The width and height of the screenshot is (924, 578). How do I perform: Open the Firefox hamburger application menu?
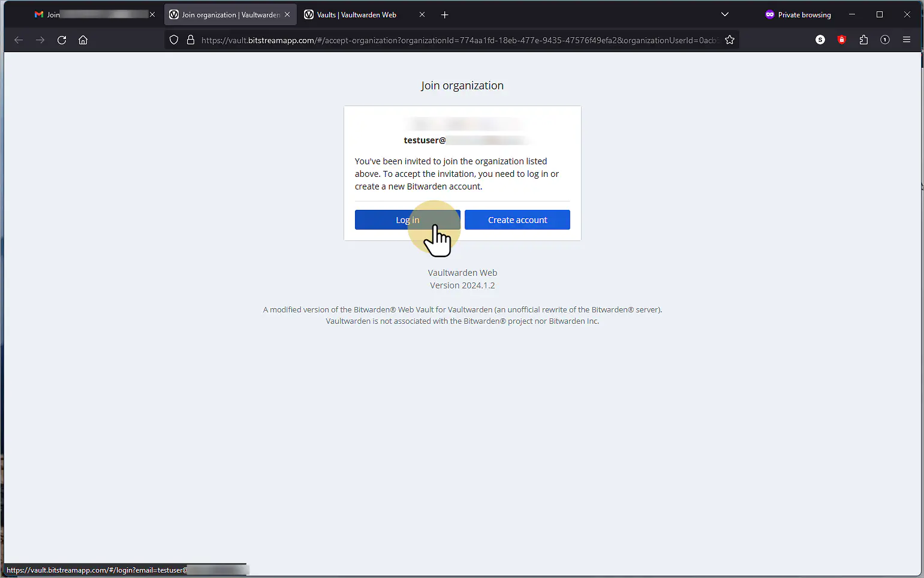[907, 40]
